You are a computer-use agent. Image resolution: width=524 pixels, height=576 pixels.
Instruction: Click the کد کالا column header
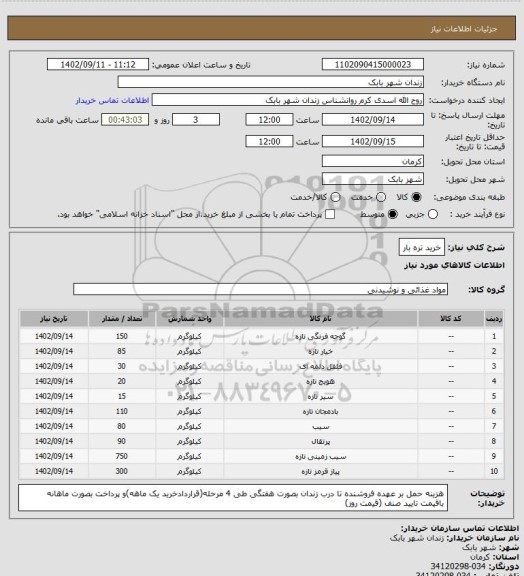click(x=451, y=319)
